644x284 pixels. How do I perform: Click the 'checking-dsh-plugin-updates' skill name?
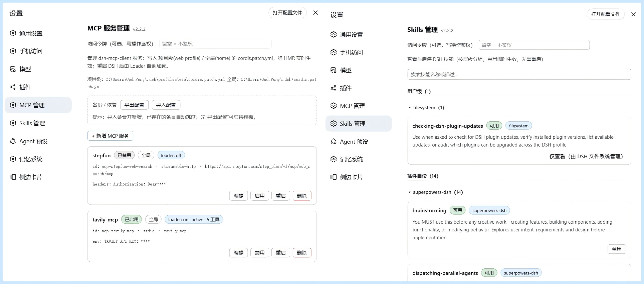[x=448, y=126]
